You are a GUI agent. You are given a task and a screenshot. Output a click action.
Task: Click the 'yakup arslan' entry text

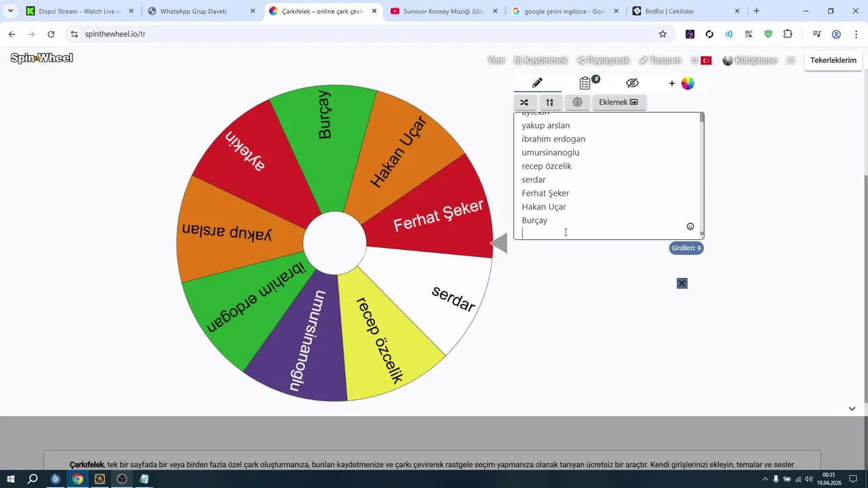545,125
